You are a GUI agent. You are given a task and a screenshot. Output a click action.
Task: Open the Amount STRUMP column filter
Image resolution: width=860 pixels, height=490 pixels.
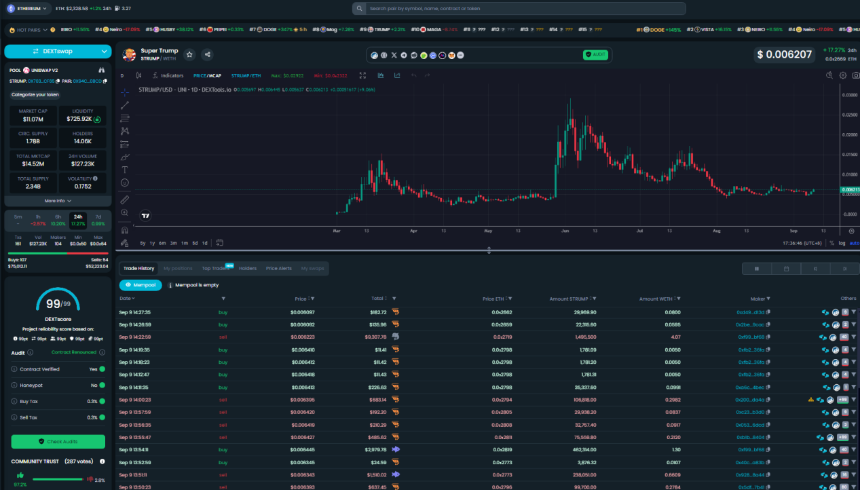click(x=595, y=298)
